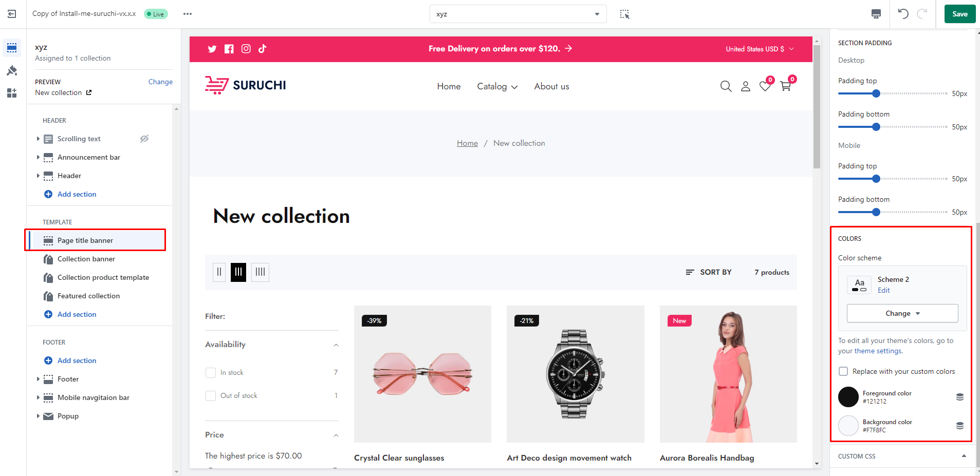Open the Catalog menu in store preview
Image resolution: width=980 pixels, height=476 pixels.
click(x=497, y=86)
